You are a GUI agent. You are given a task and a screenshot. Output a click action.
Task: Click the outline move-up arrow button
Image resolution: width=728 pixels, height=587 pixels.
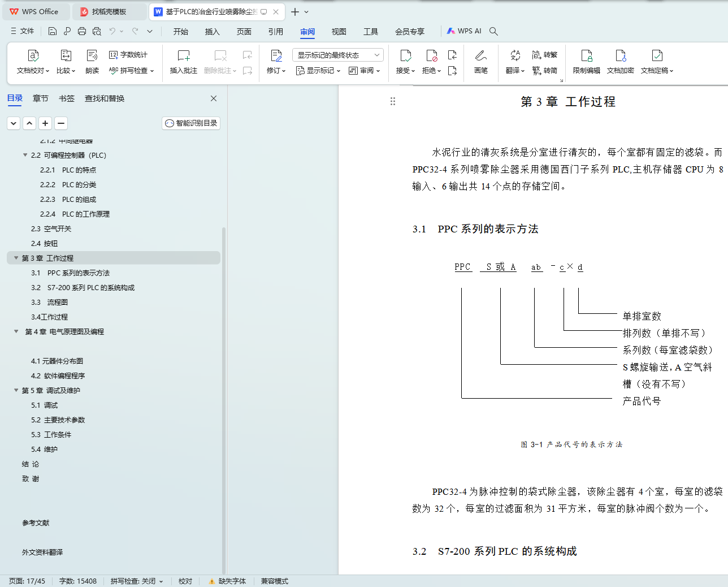click(29, 123)
